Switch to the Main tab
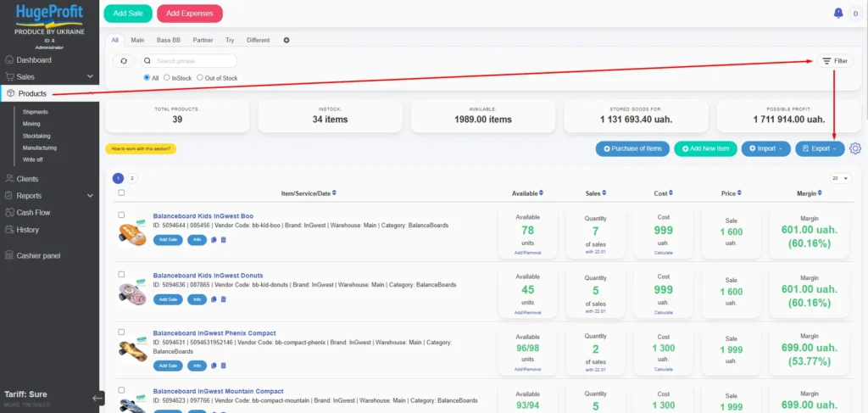This screenshot has height=413, width=868. [x=137, y=41]
